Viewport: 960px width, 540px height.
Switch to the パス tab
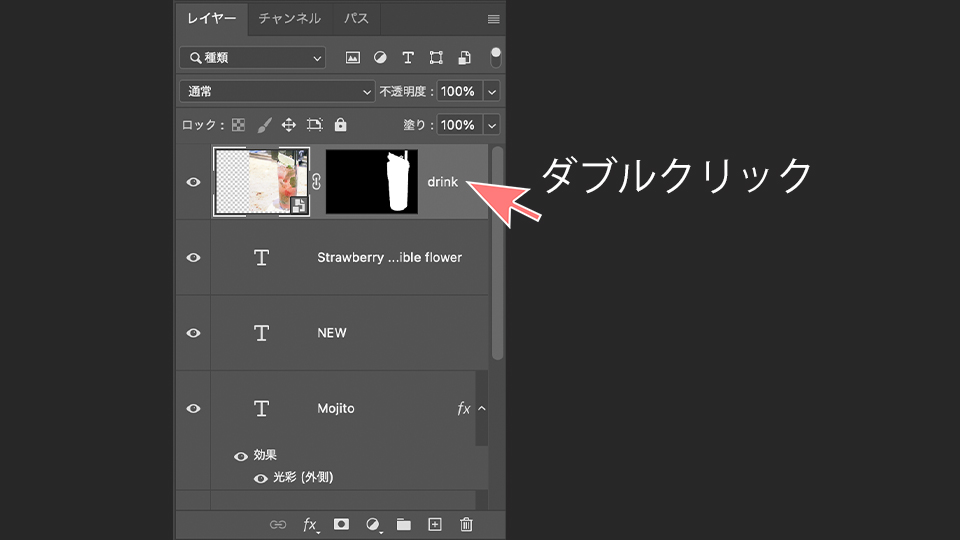pyautogui.click(x=356, y=18)
